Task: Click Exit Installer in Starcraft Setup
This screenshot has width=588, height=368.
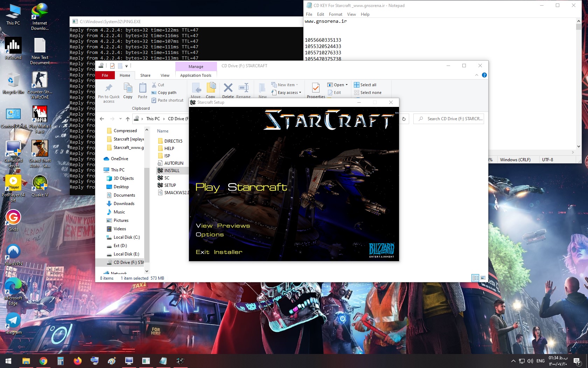Action: click(x=219, y=252)
